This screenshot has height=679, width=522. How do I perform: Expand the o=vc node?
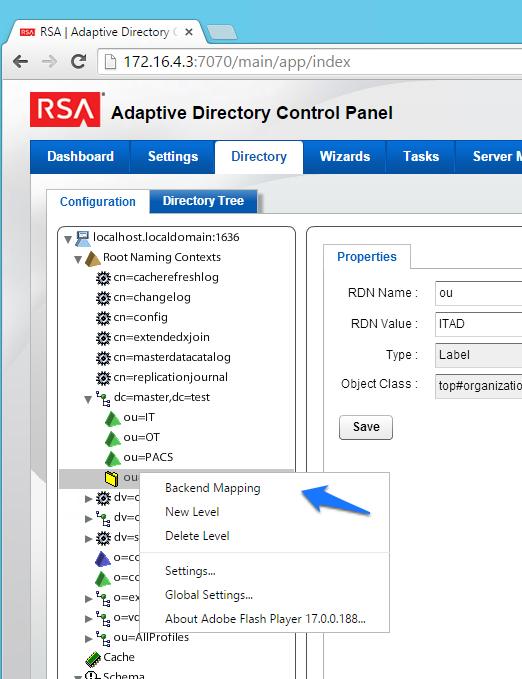click(88, 619)
